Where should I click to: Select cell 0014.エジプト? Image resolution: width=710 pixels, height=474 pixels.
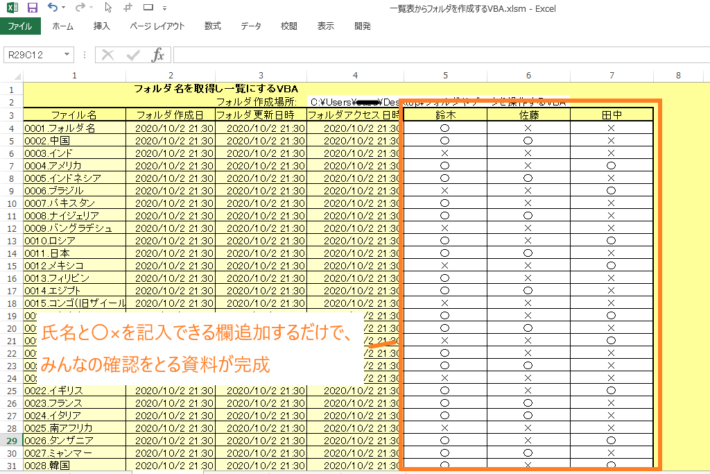pos(74,291)
